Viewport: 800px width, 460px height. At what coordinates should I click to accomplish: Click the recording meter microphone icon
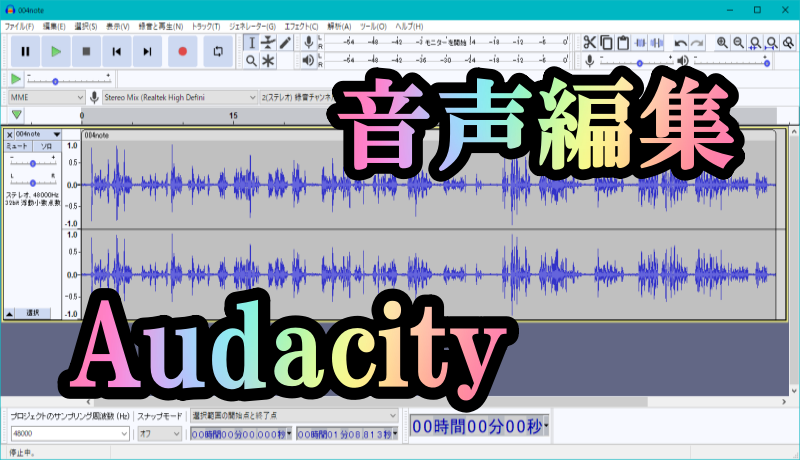[x=308, y=42]
